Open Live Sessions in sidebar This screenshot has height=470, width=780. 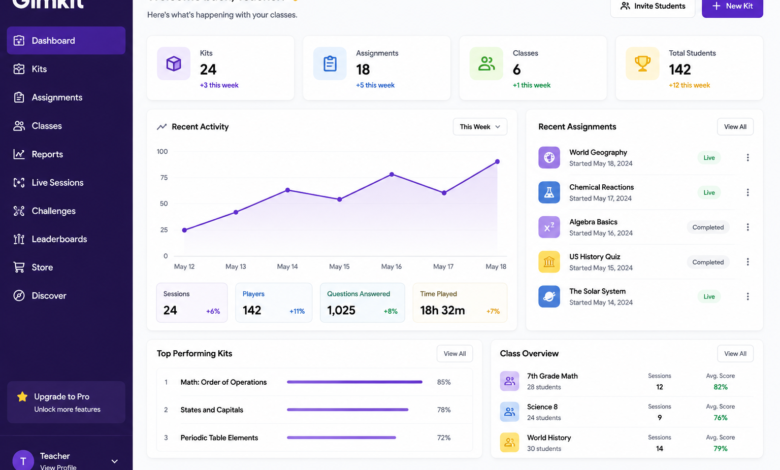tap(66, 183)
